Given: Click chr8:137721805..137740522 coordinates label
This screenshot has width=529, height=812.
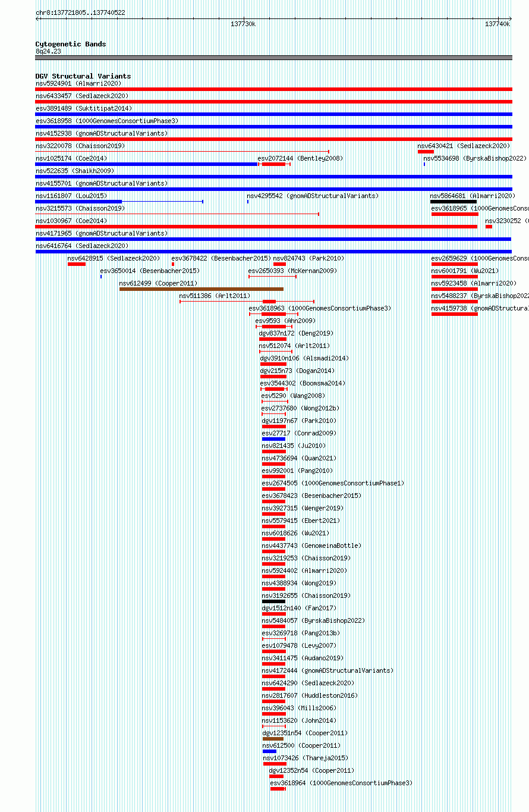Looking at the screenshot, I should click(80, 12).
